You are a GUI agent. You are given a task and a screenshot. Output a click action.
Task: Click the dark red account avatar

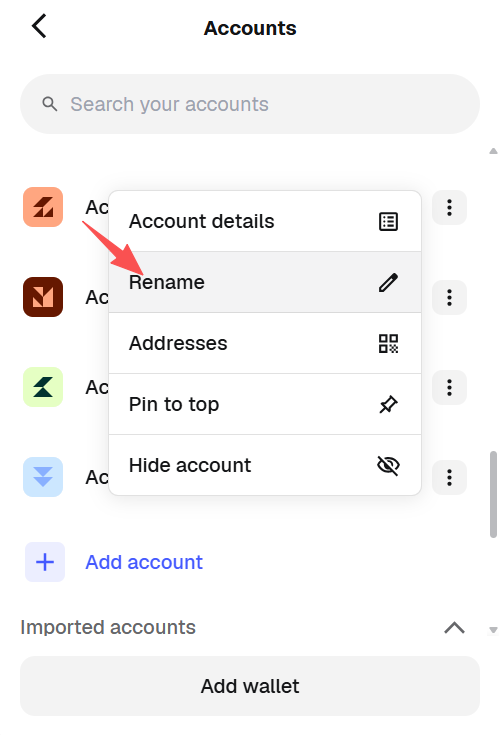pyautogui.click(x=43, y=297)
